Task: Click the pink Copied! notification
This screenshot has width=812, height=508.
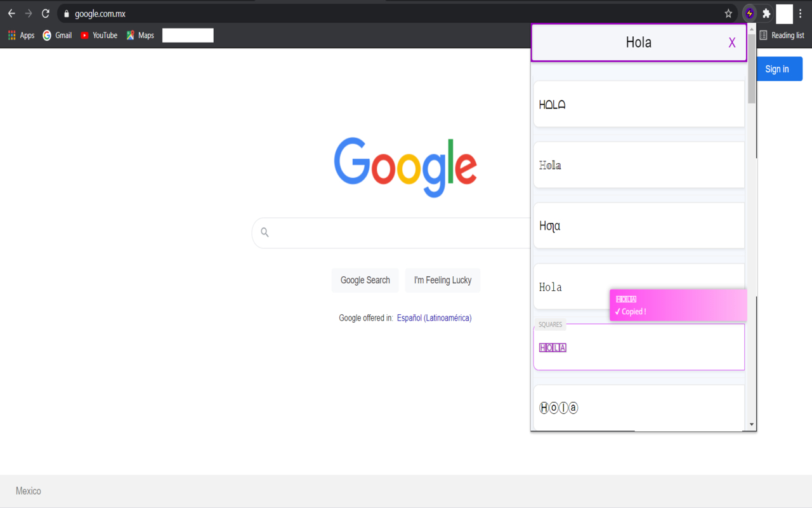Action: (678, 305)
